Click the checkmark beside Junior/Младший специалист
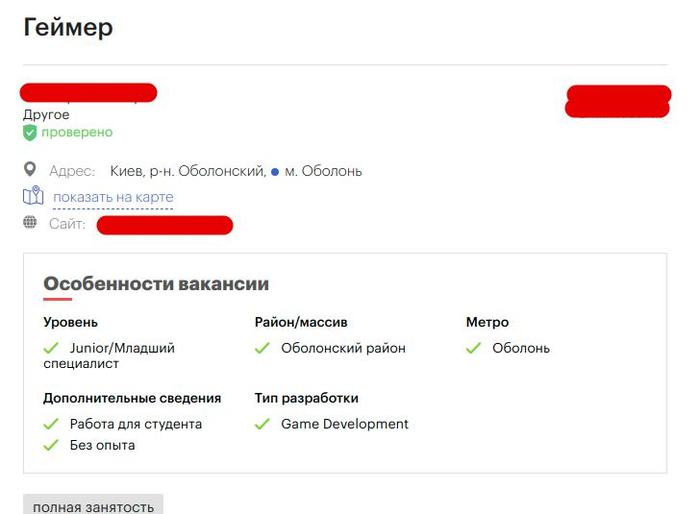The width and height of the screenshot is (700, 514). [x=51, y=348]
